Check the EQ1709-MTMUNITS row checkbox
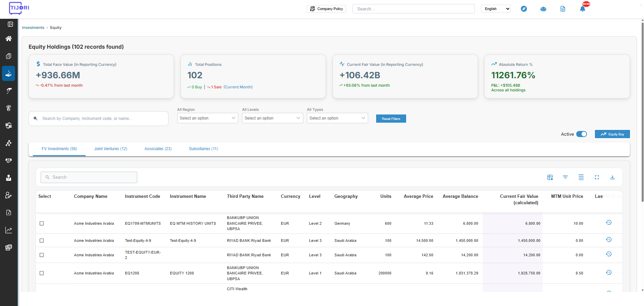 click(42, 223)
